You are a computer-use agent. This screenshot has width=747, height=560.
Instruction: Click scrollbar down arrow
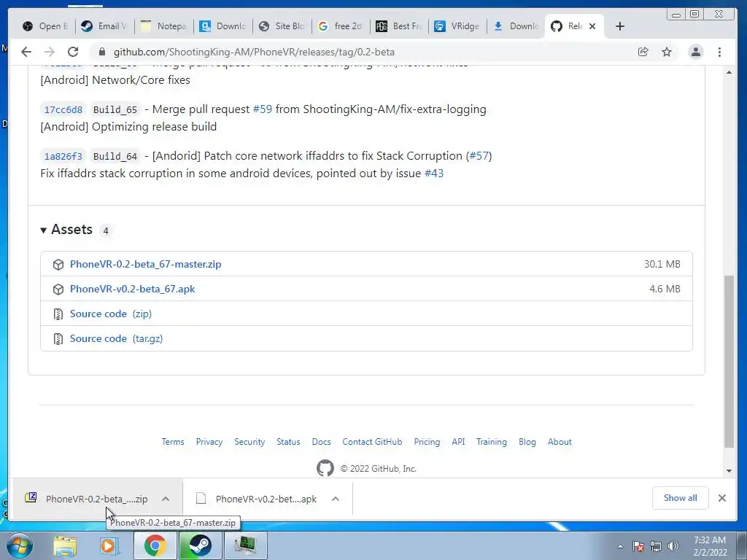coord(729,471)
